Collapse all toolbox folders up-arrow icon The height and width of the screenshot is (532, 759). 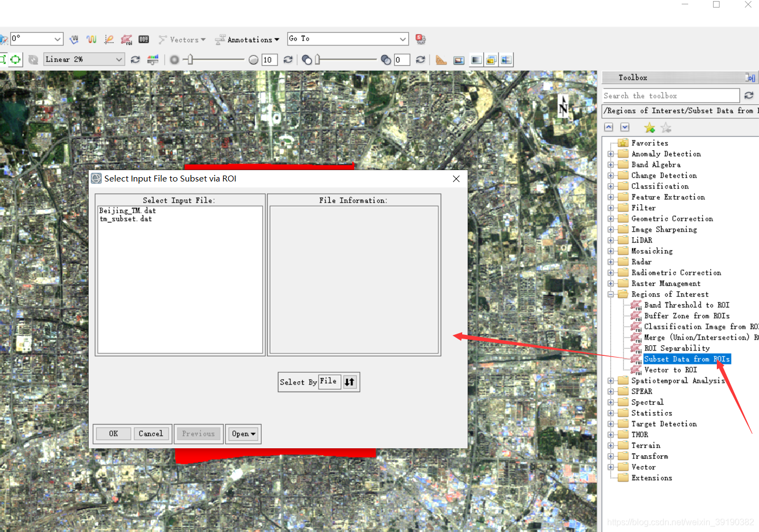609,127
